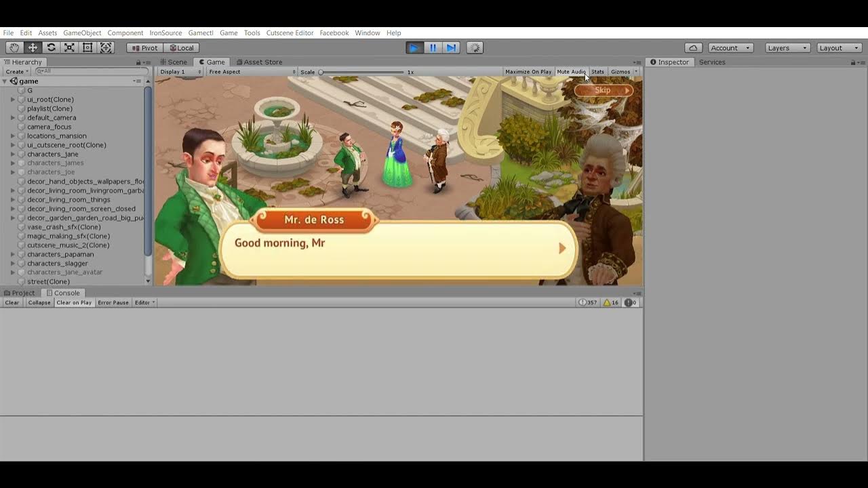Open the Layout dropdown
Image resolution: width=868 pixels, height=488 pixels.
[839, 47]
